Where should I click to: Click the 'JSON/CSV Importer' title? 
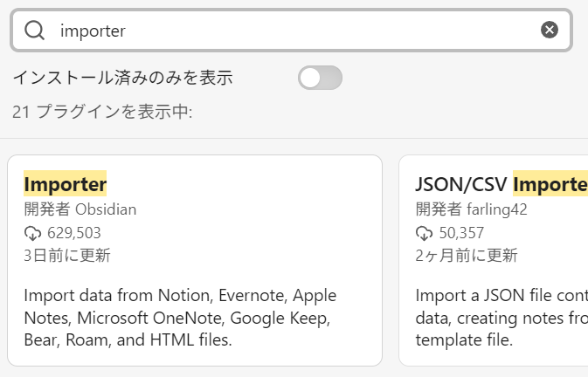pos(502,184)
